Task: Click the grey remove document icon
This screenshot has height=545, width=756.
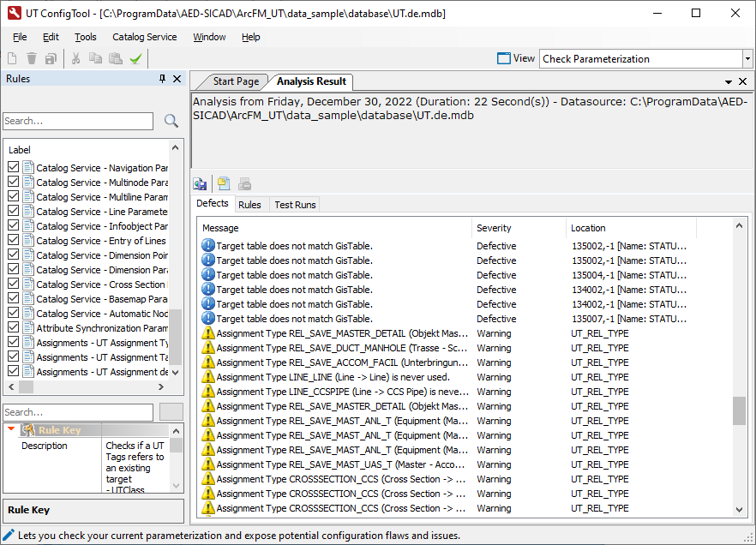Action: tap(245, 183)
